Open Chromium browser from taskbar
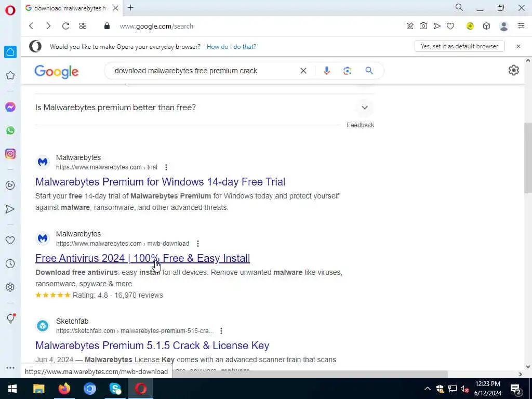Viewport: 532px width, 399px height. 90,389
